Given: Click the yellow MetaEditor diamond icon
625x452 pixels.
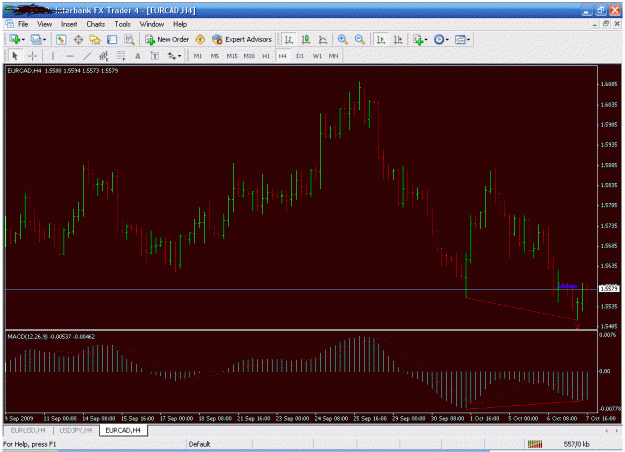Looking at the screenshot, I should pyautogui.click(x=200, y=39).
